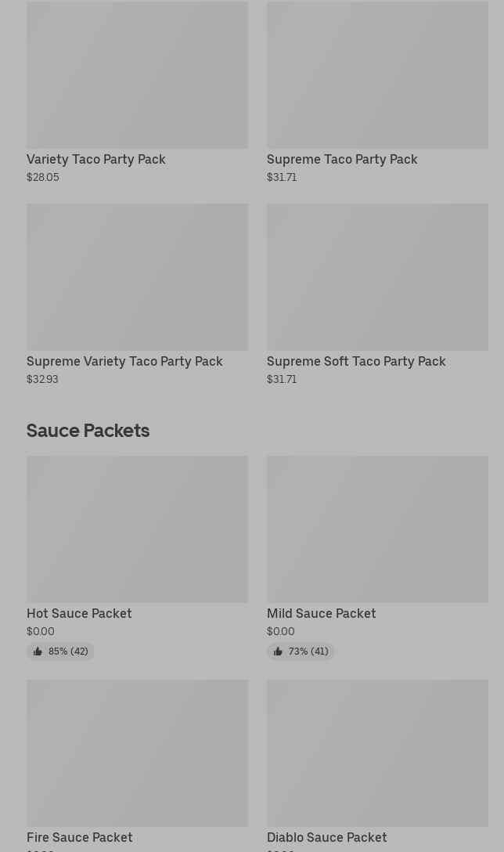This screenshot has height=852, width=504.
Task: Tap the Hot Sauce Packet image
Action: pos(137,529)
